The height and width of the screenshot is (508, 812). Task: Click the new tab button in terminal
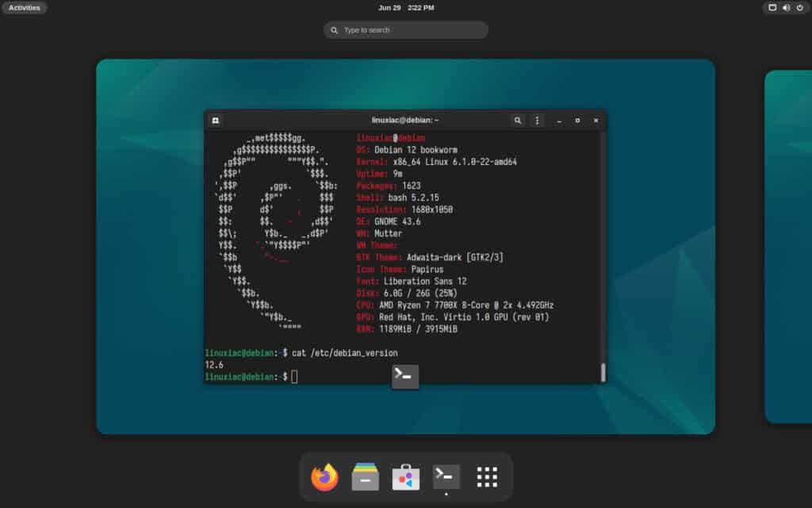click(215, 121)
